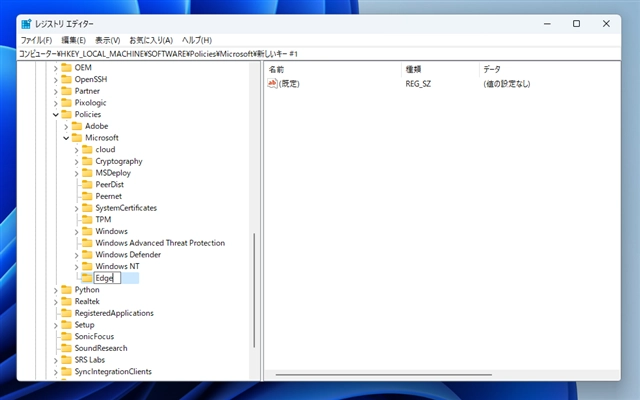640x400 pixels.
Task: Click the 種類 column header
Action: [x=440, y=69]
